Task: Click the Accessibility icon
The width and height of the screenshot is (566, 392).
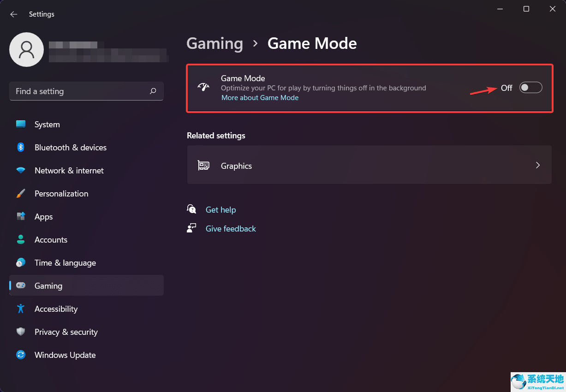Action: click(21, 309)
